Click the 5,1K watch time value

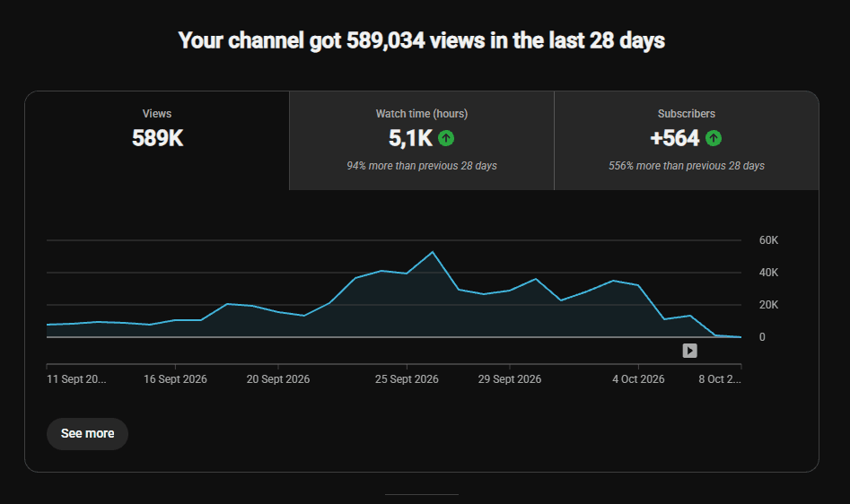(x=410, y=138)
